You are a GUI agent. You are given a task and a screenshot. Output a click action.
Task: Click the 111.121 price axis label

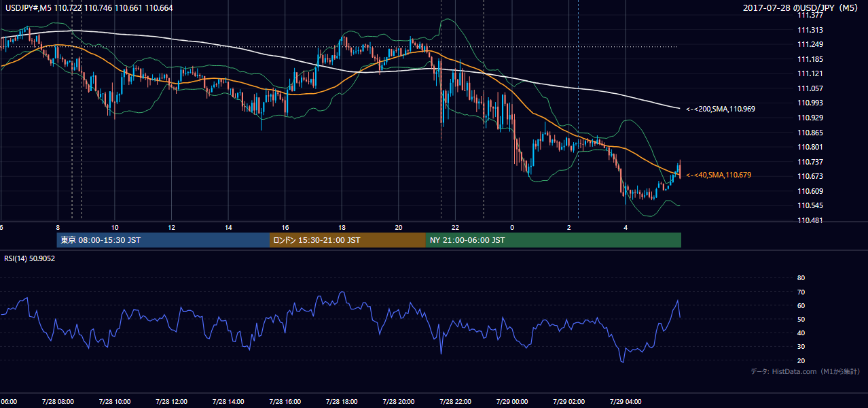point(810,73)
